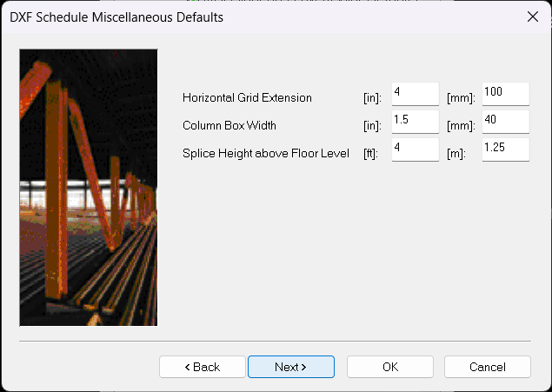552x392 pixels.
Task: Edit Horizontal Grid Extension mm field
Action: 506,94
